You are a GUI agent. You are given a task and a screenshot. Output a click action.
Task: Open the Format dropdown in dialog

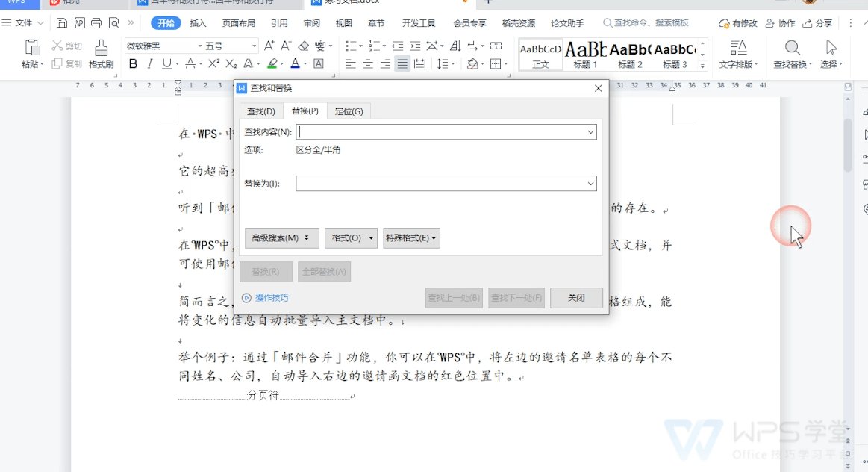pos(351,237)
